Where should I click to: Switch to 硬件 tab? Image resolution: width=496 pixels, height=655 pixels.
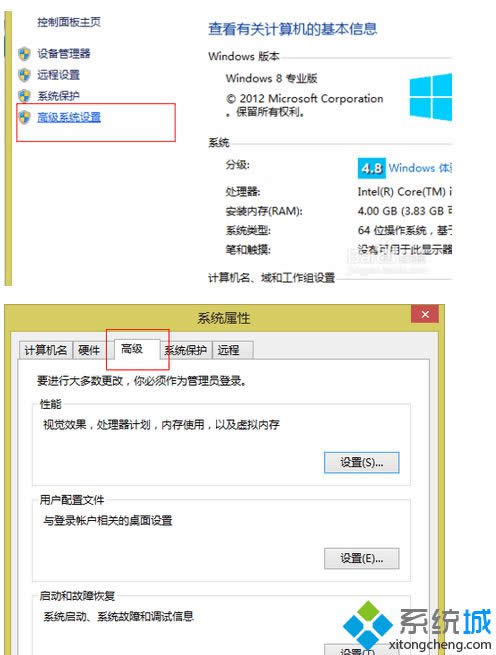(89, 350)
